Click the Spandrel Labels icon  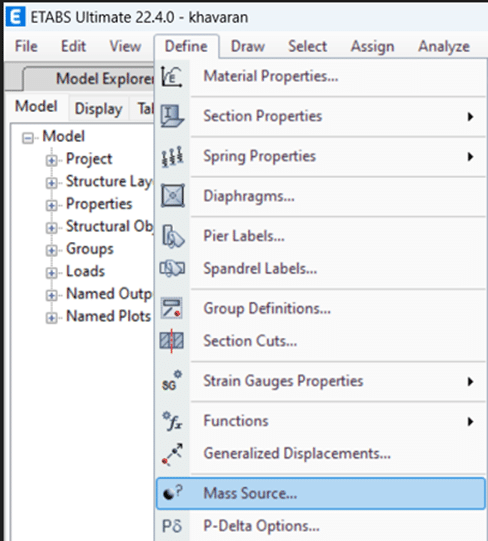tap(172, 268)
